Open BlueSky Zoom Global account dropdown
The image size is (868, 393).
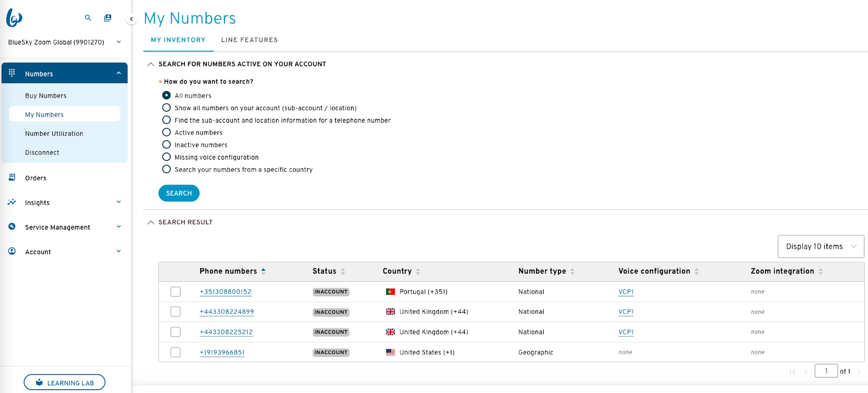pos(65,42)
